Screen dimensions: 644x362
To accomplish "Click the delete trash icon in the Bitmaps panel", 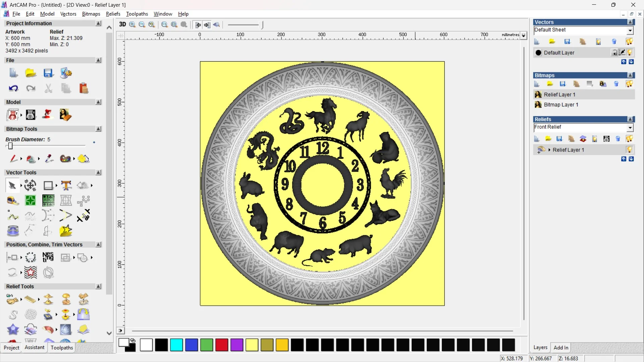I will tap(616, 84).
